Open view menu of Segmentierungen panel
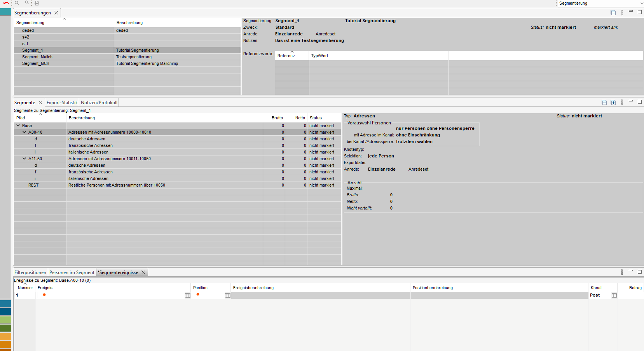The image size is (644, 351). pos(622,13)
